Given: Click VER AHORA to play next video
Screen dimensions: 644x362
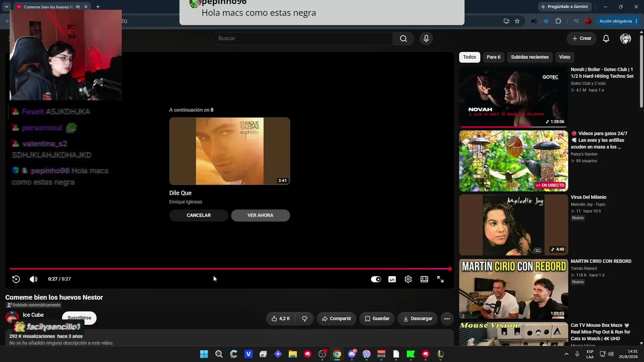Looking at the screenshot, I should (261, 215).
